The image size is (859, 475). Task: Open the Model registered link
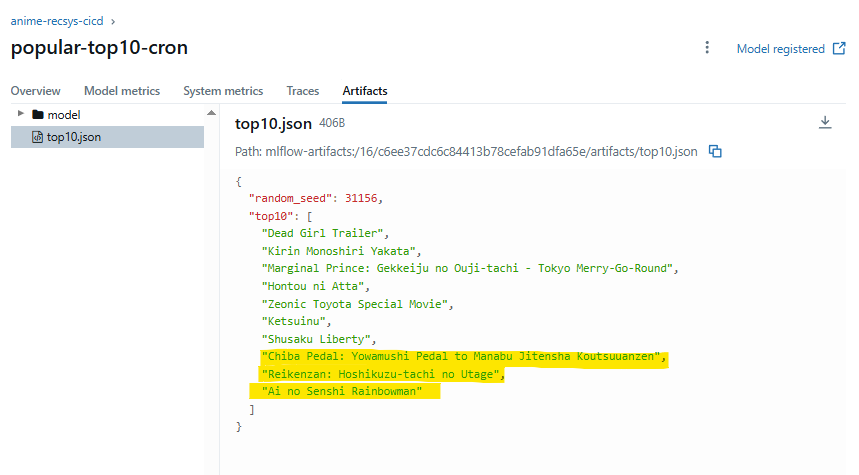(x=780, y=49)
